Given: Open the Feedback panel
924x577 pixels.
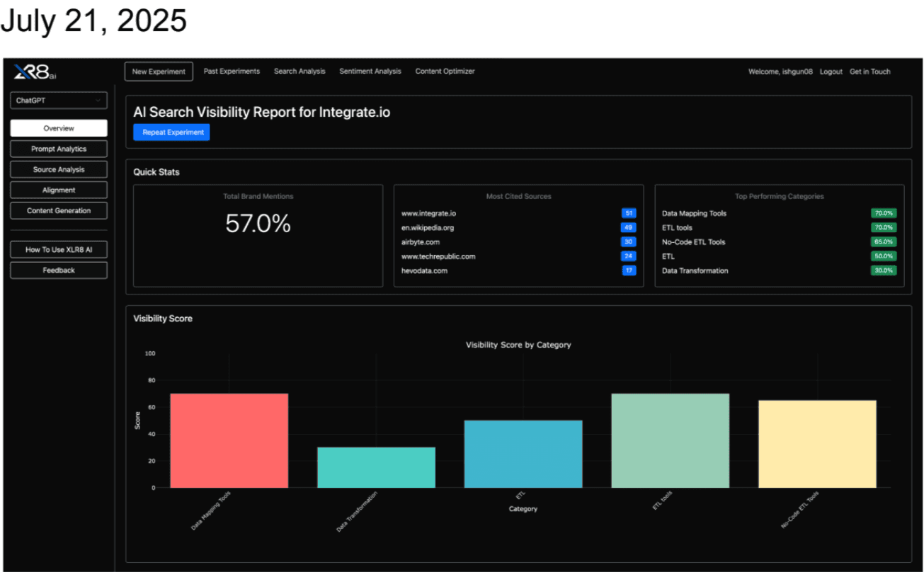Looking at the screenshot, I should pos(58,270).
